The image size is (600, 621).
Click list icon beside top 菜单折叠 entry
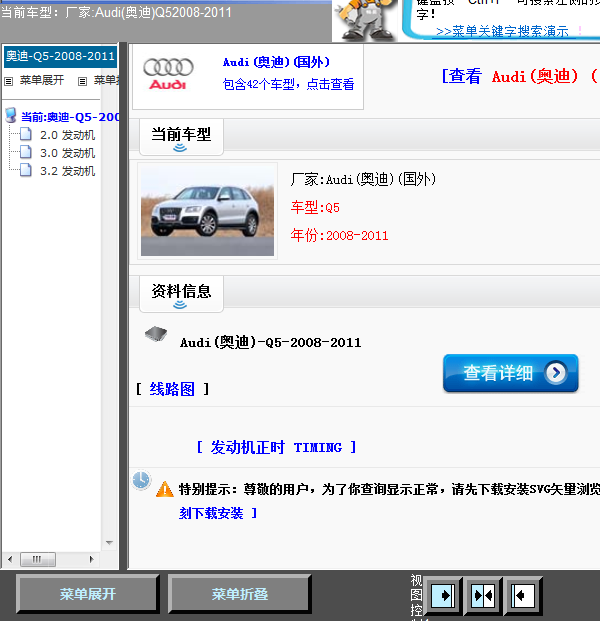[x=82, y=81]
